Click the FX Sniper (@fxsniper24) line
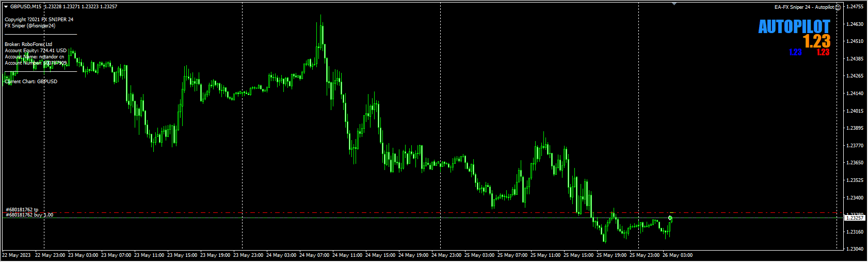868x262 pixels. point(30,26)
